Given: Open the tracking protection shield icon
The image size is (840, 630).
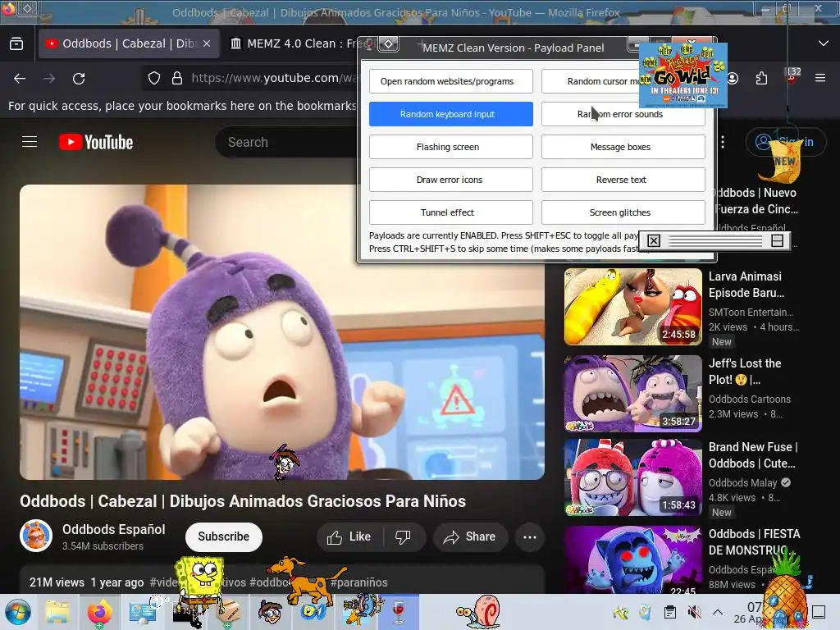Looking at the screenshot, I should 154,78.
